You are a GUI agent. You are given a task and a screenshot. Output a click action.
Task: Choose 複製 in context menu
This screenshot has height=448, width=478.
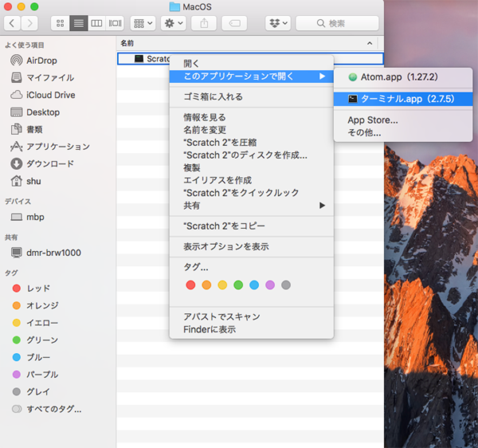coord(252,167)
